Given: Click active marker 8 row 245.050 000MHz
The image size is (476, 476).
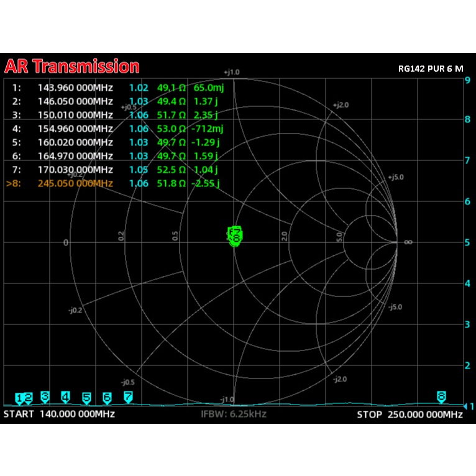Looking at the screenshot, I should [x=112, y=183].
